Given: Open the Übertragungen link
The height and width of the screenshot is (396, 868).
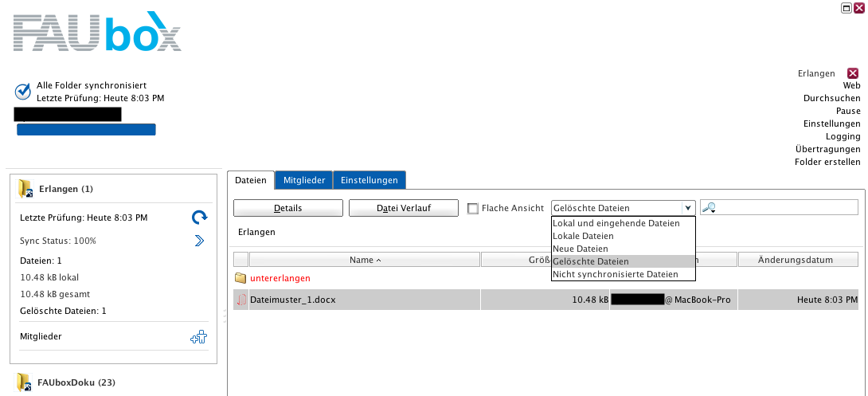Looking at the screenshot, I should [x=827, y=149].
